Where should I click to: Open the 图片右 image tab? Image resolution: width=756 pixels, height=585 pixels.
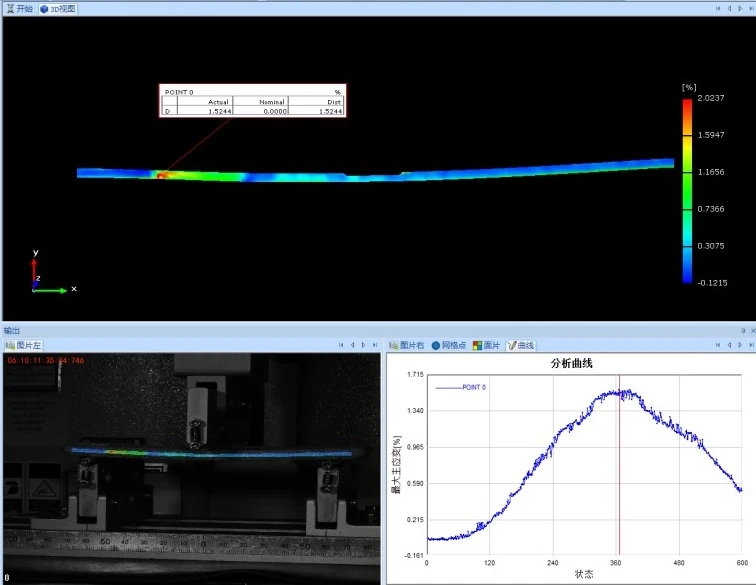pos(407,345)
